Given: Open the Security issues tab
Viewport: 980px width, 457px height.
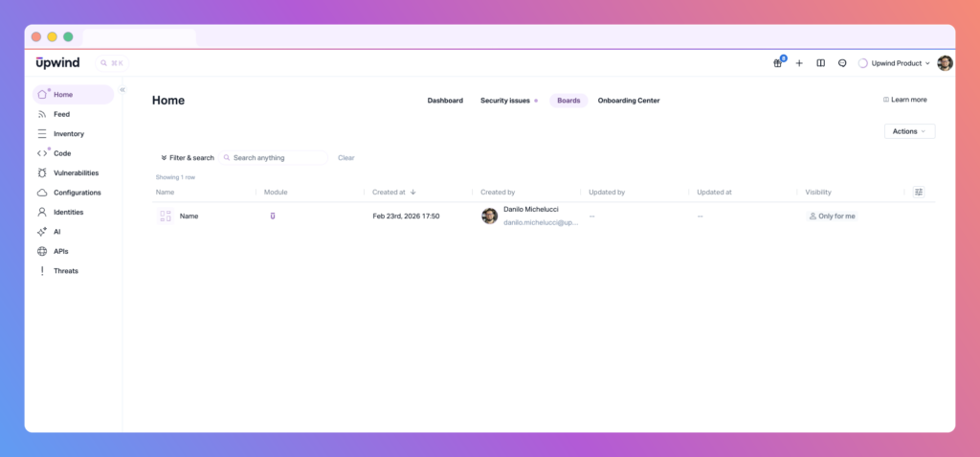Looking at the screenshot, I should pyautogui.click(x=505, y=101).
